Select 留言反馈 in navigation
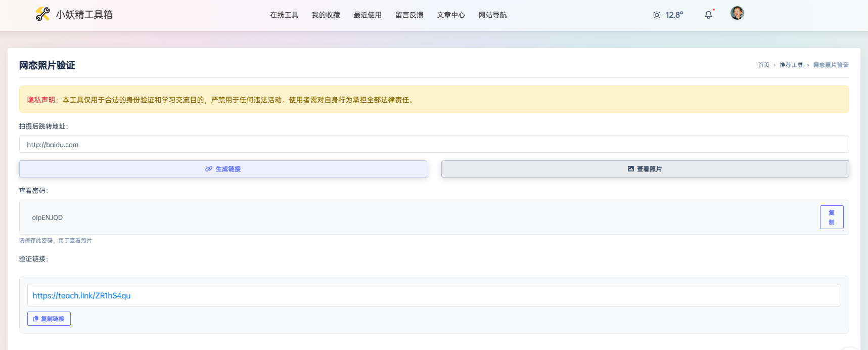The image size is (868, 350). 409,15
